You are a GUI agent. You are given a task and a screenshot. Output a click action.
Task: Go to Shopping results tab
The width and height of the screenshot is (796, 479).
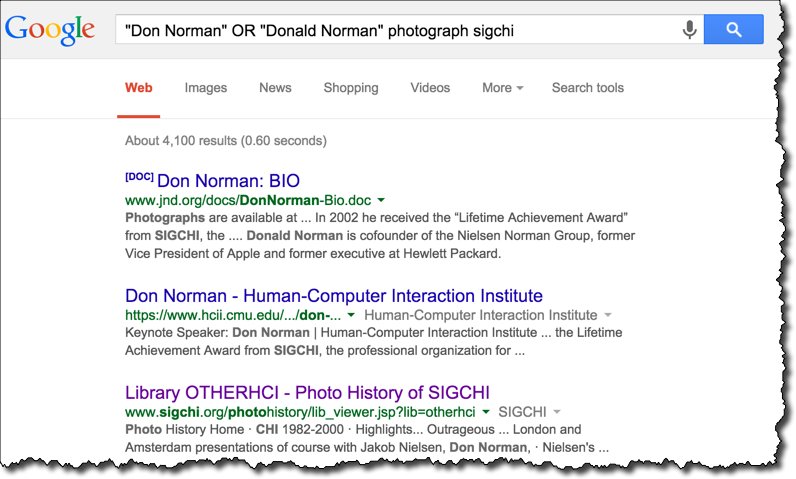tap(350, 88)
